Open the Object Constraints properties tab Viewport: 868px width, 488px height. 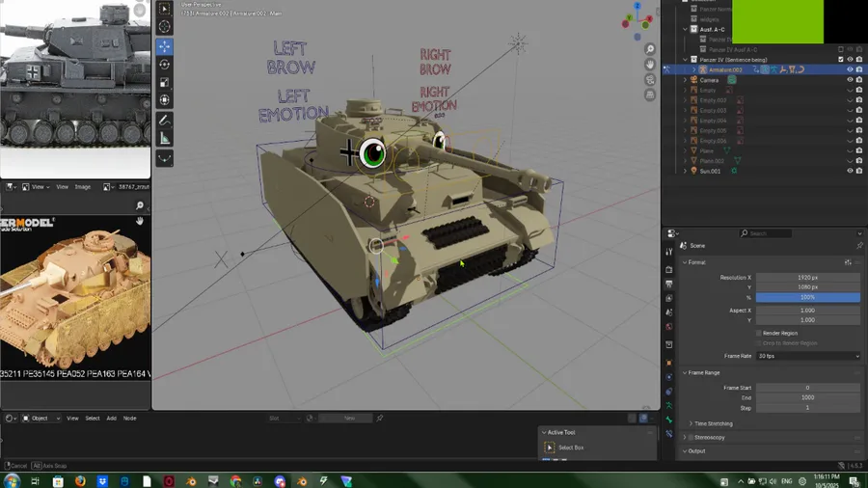668,392
